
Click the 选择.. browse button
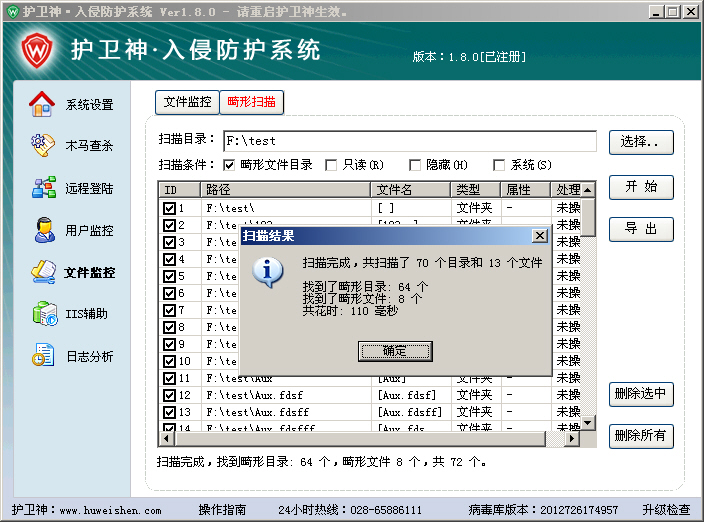pos(641,142)
